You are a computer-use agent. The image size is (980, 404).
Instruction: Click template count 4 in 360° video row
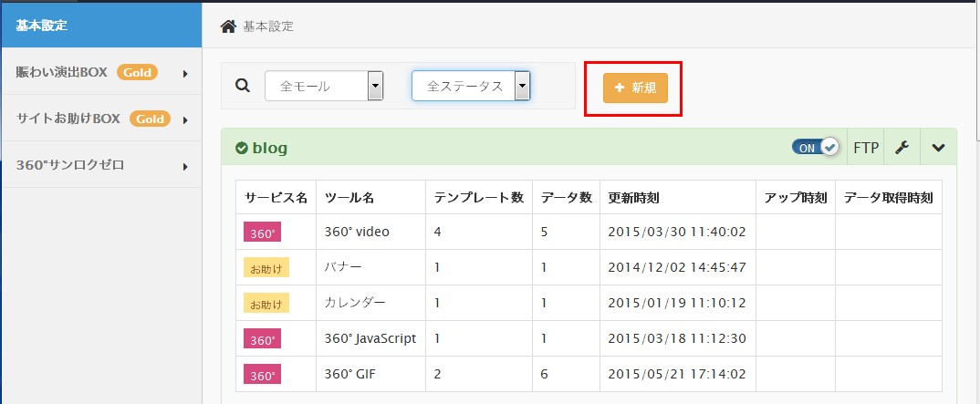point(437,233)
